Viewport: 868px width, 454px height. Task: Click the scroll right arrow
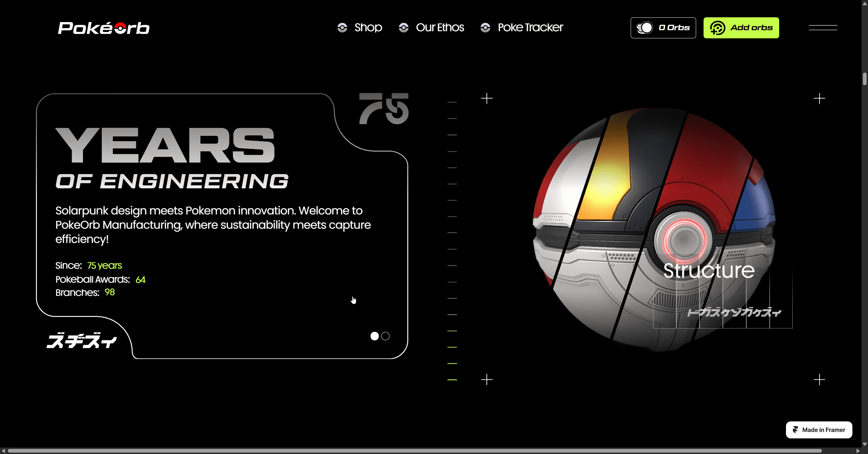click(858, 451)
